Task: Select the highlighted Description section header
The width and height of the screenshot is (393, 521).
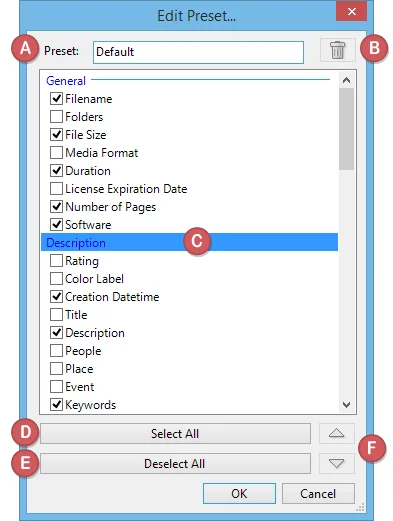Action: (189, 242)
